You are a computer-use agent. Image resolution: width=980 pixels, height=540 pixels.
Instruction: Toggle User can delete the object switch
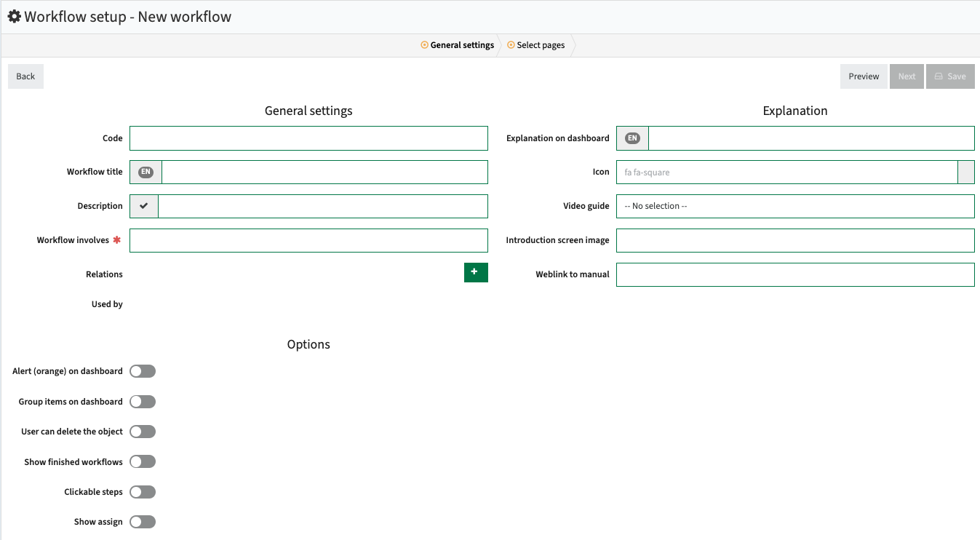point(143,432)
